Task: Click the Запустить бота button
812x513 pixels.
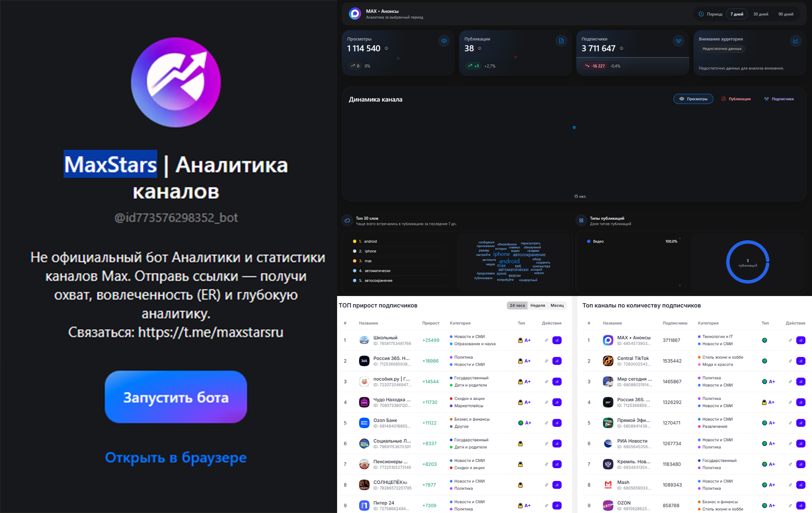Action: (x=176, y=397)
